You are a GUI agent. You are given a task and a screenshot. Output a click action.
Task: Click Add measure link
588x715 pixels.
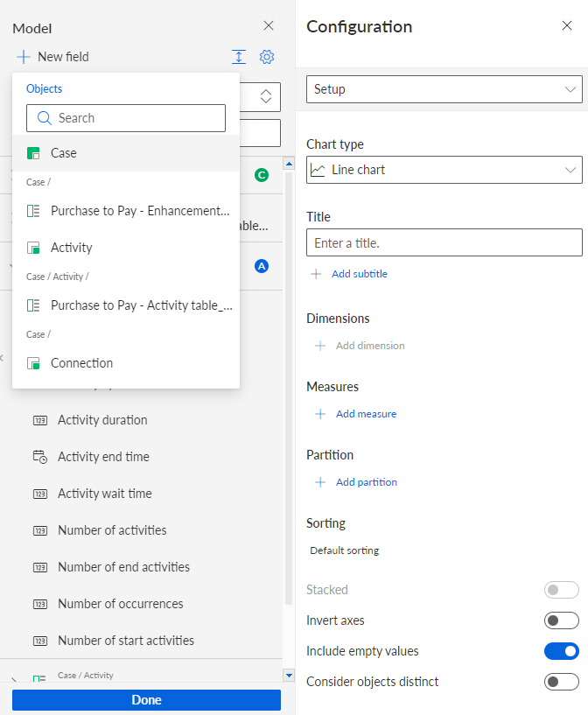tap(366, 414)
